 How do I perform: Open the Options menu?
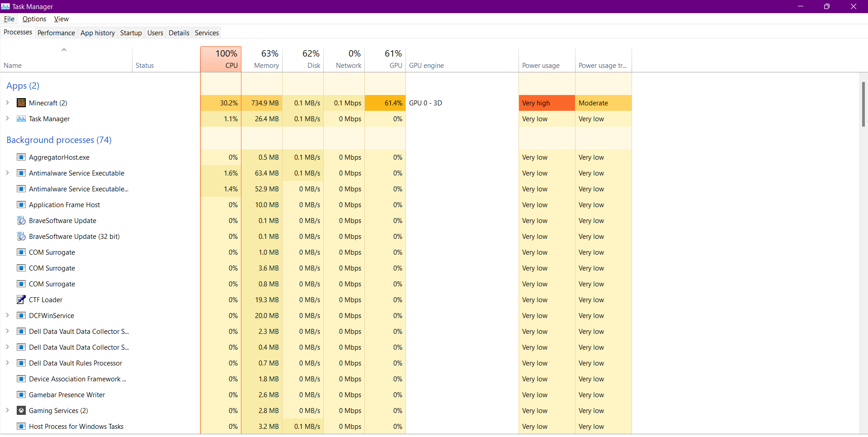click(x=34, y=19)
